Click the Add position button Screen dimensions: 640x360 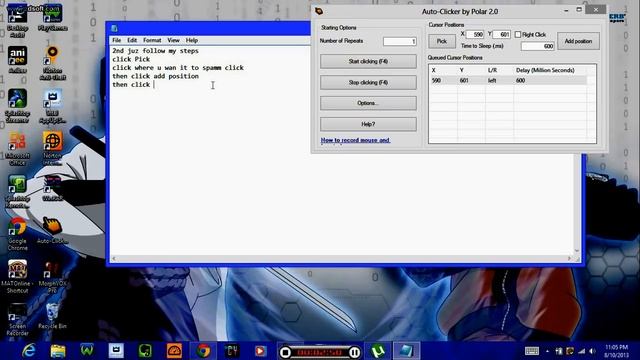pos(578,41)
